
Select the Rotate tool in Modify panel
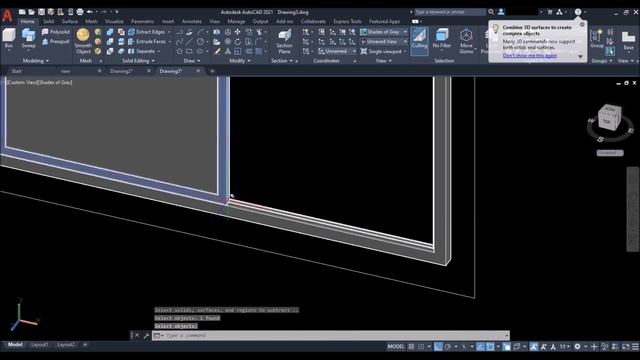238,42
